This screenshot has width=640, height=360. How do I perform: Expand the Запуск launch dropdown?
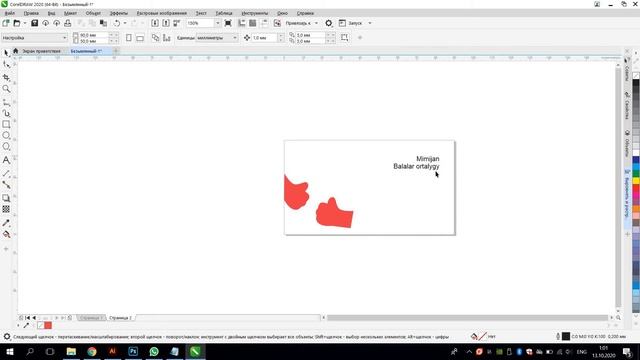pos(370,23)
